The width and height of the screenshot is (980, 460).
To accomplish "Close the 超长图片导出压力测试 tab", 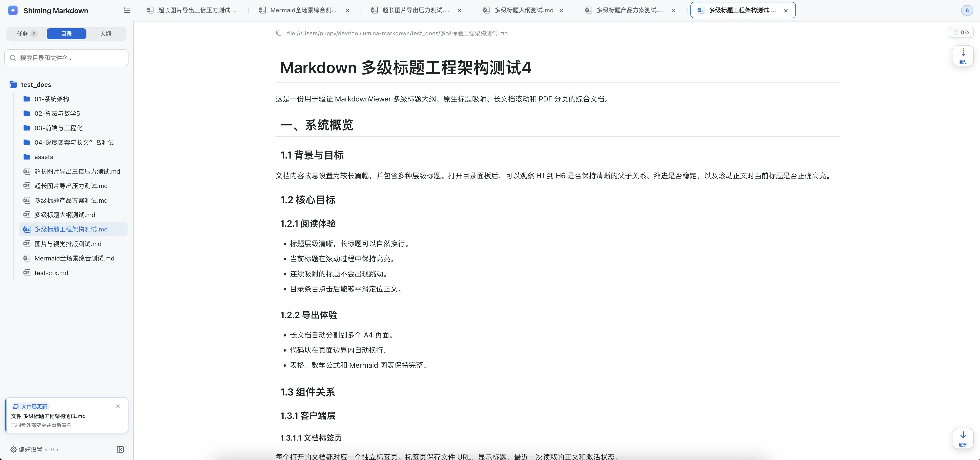I will tap(459, 11).
